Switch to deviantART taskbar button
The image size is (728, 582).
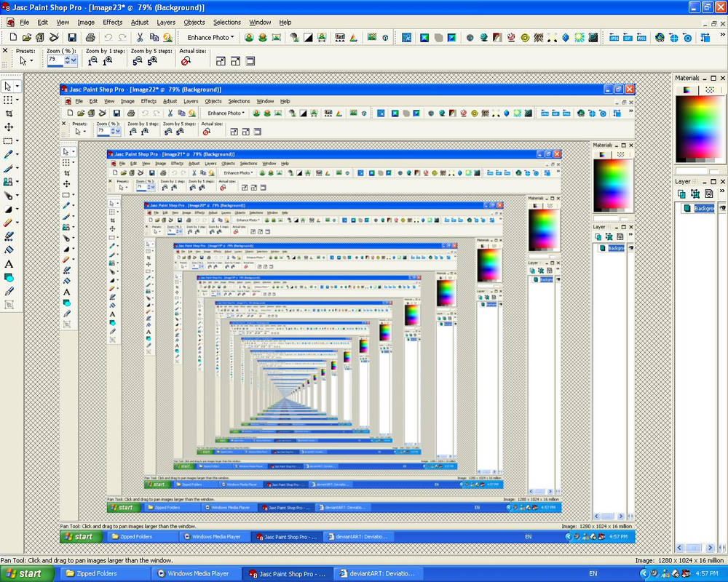tap(379, 574)
